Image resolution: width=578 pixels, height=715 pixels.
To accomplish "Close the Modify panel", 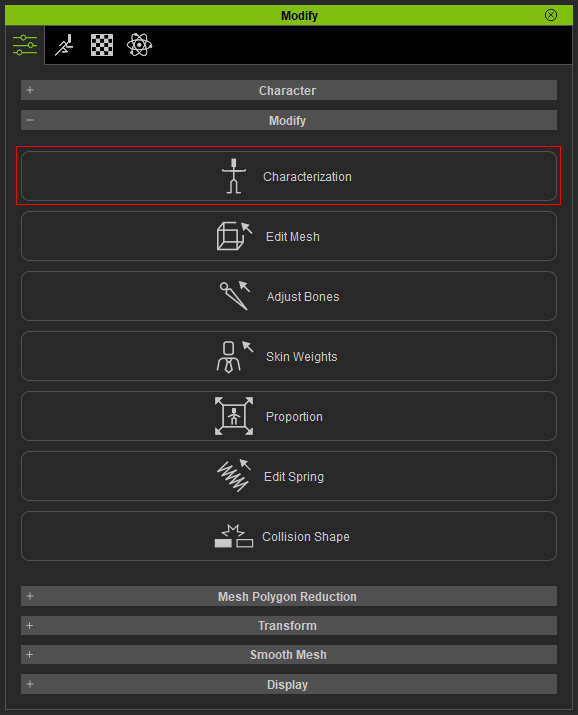I will coord(551,15).
